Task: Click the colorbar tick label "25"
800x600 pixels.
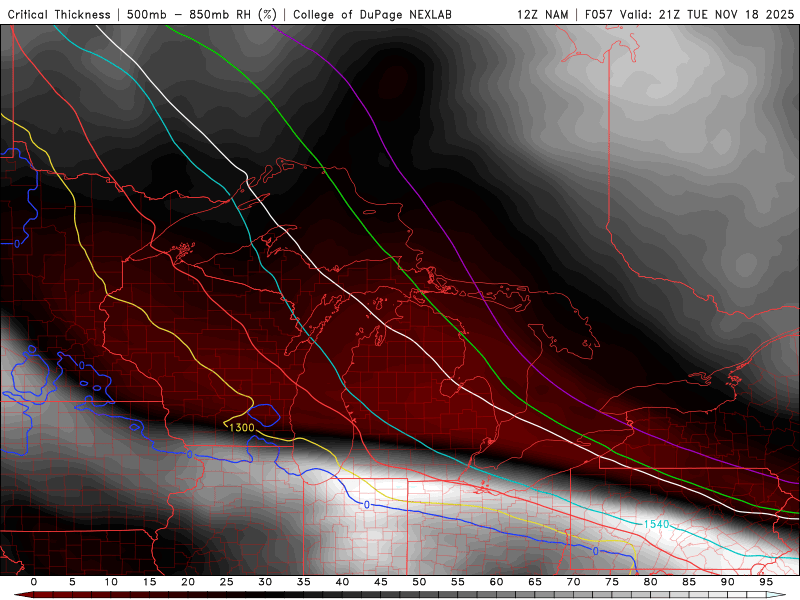Action: 227,582
